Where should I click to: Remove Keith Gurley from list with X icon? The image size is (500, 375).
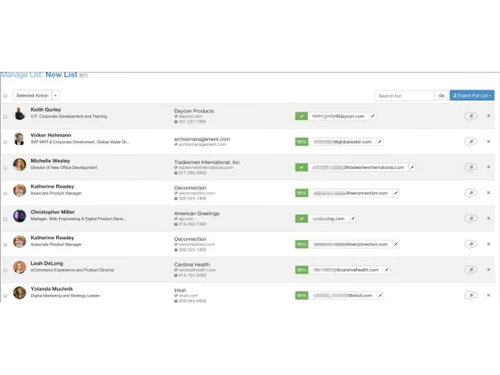point(488,116)
